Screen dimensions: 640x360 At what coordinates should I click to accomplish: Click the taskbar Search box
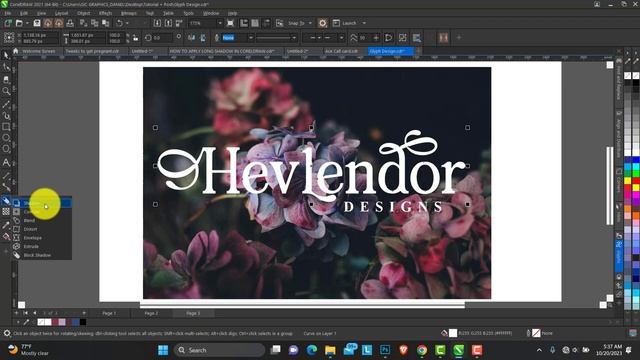pyautogui.click(x=220, y=350)
